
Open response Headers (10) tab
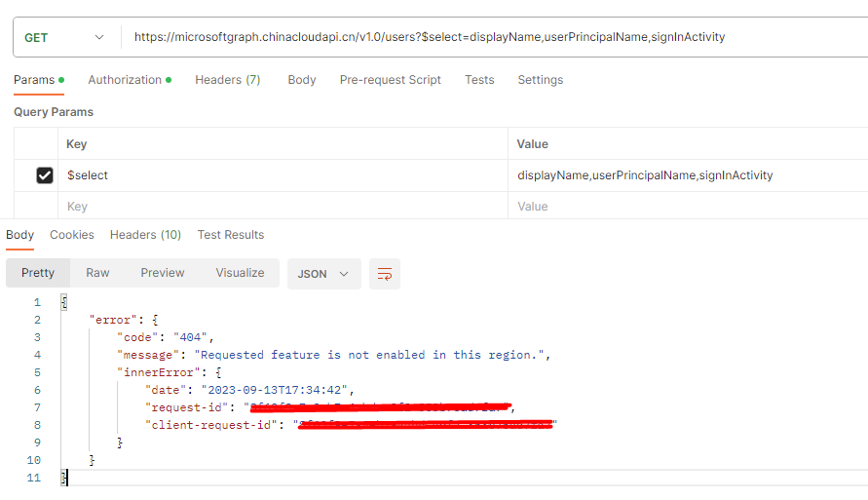145,235
